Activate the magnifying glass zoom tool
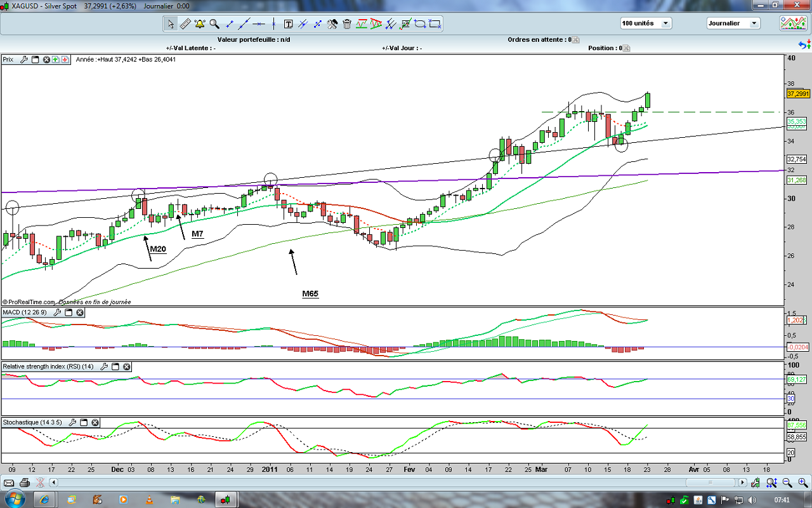The width and height of the screenshot is (812, 508). [214, 24]
